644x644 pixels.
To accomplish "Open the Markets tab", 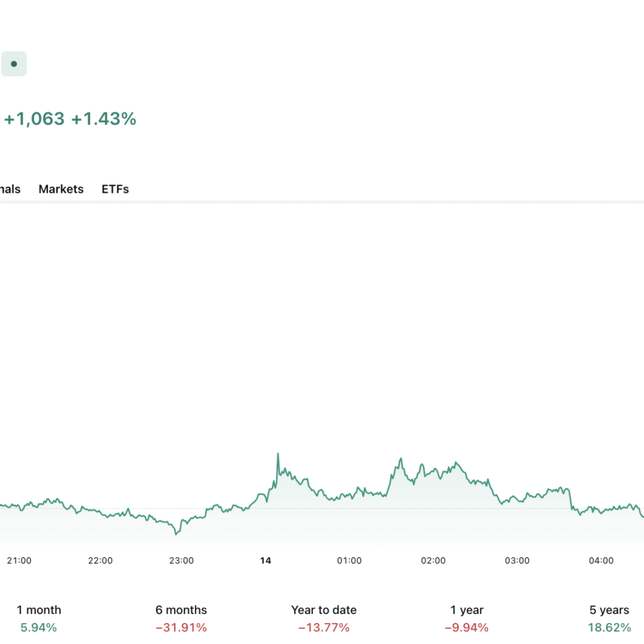I will (x=61, y=189).
